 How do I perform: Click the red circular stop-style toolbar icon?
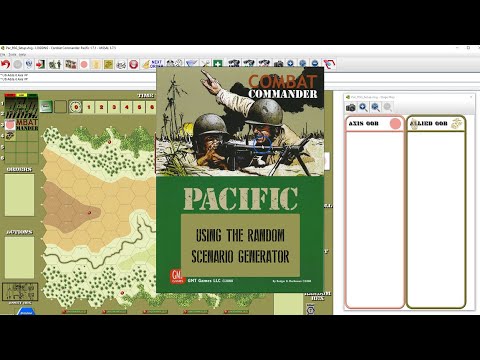pos(134,64)
